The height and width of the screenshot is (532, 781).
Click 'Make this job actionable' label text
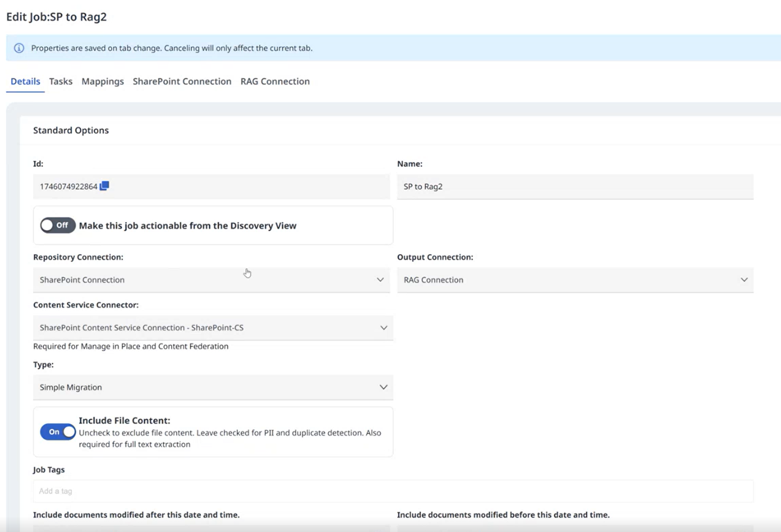[x=188, y=226]
